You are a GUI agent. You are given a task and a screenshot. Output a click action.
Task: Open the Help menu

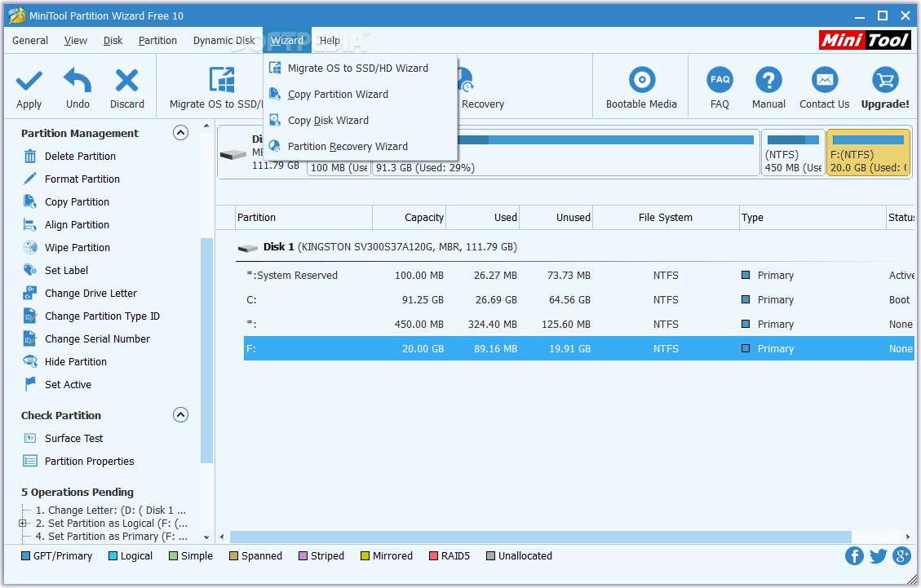(x=330, y=41)
